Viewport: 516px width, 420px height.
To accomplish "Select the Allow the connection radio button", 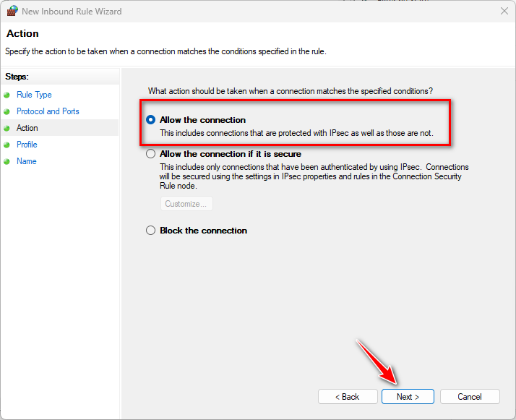I will (x=150, y=120).
